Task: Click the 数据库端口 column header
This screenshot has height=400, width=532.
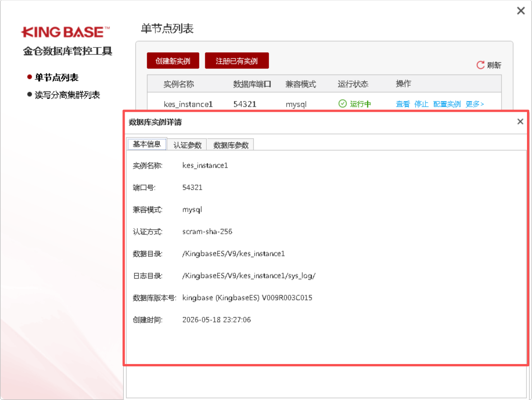Action: pos(252,84)
